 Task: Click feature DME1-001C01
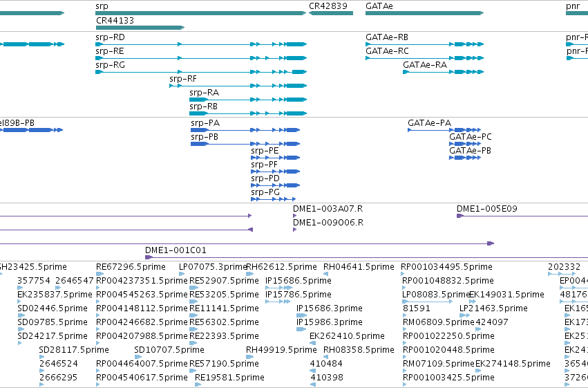point(366,257)
